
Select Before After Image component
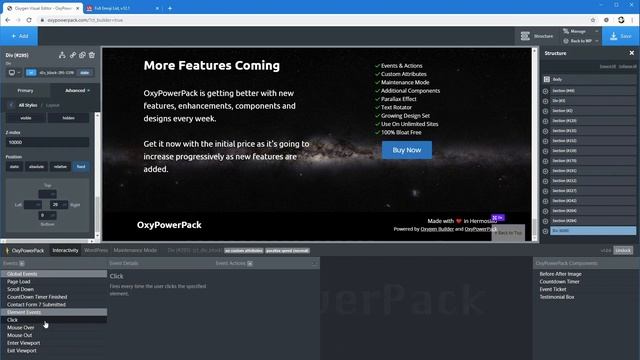tap(560, 274)
